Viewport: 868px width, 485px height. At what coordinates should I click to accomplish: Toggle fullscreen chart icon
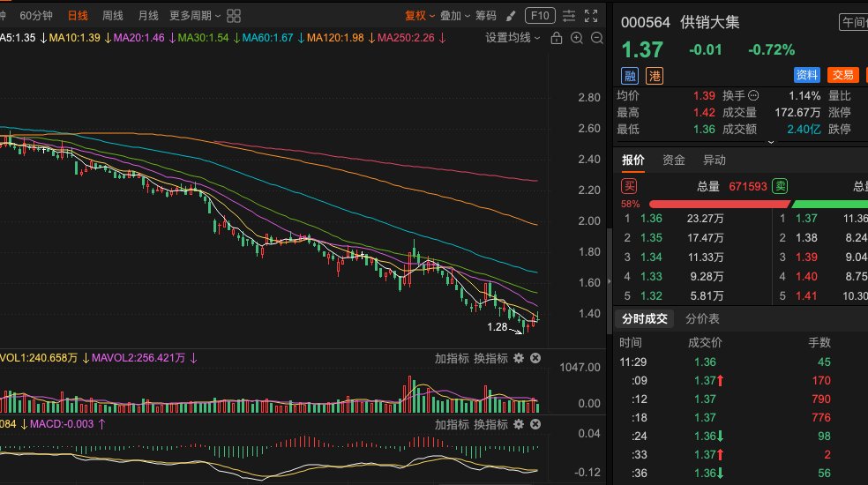[x=591, y=16]
